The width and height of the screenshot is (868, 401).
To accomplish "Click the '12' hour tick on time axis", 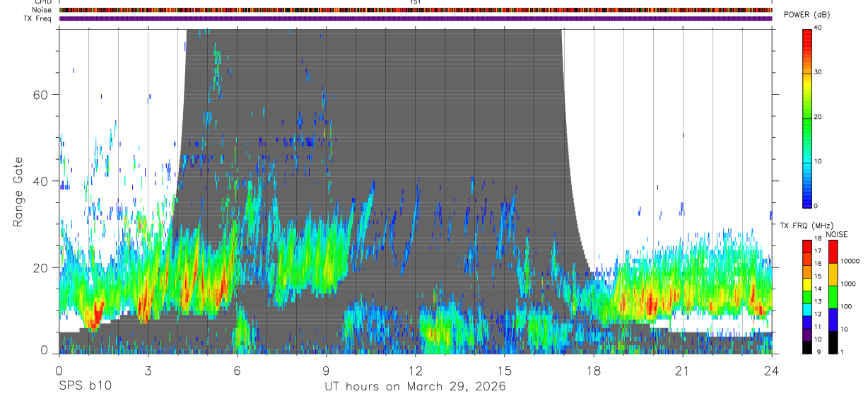I will tap(416, 371).
